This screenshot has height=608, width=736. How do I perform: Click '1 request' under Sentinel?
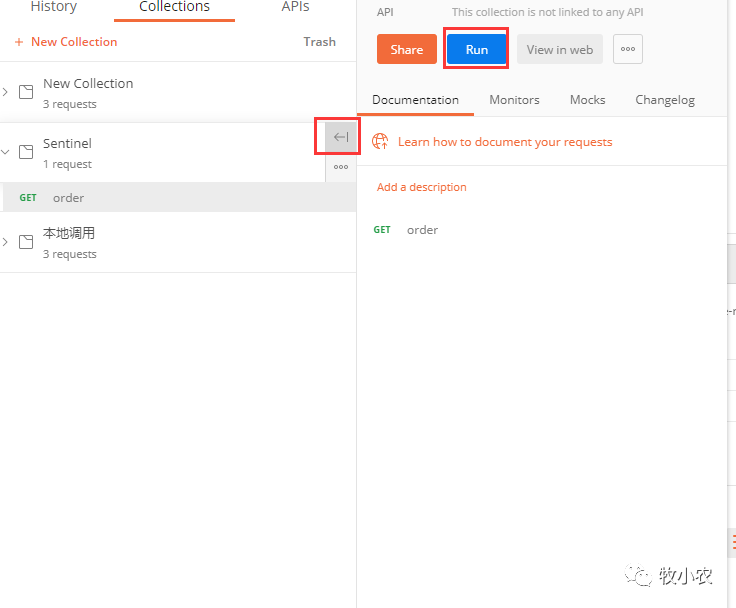point(68,164)
